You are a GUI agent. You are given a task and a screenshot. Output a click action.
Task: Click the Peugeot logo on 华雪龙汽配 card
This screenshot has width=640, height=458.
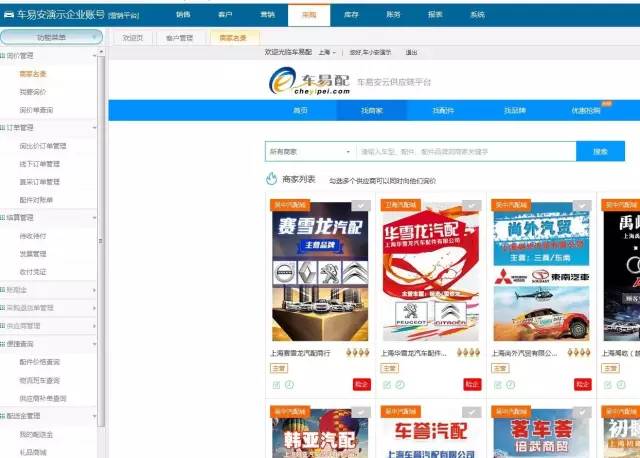[411, 314]
